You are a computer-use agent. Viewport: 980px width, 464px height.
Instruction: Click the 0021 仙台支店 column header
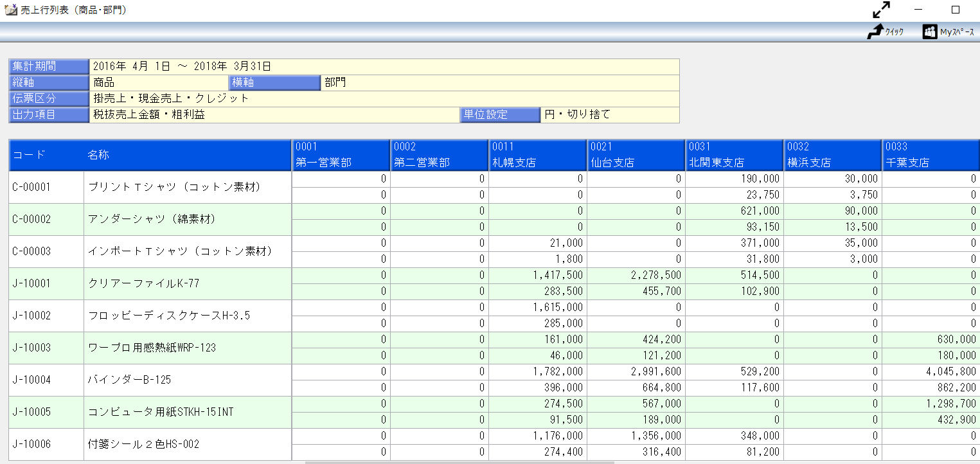point(636,155)
